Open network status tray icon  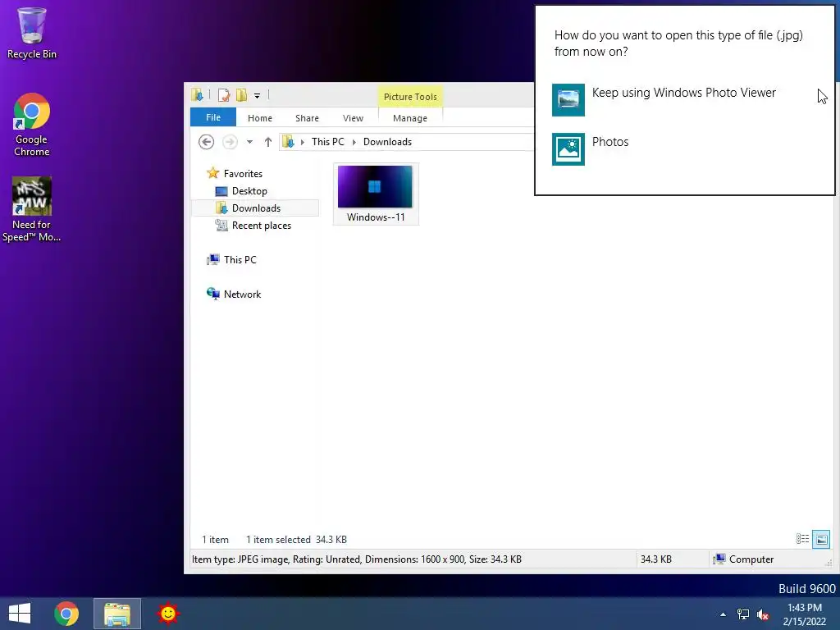pyautogui.click(x=743, y=614)
